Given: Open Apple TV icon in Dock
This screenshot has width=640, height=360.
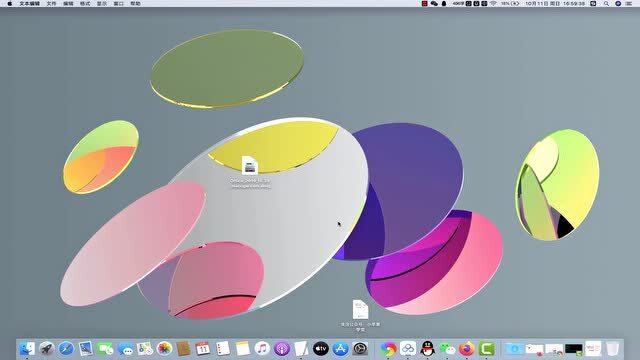Looking at the screenshot, I should tap(321, 349).
